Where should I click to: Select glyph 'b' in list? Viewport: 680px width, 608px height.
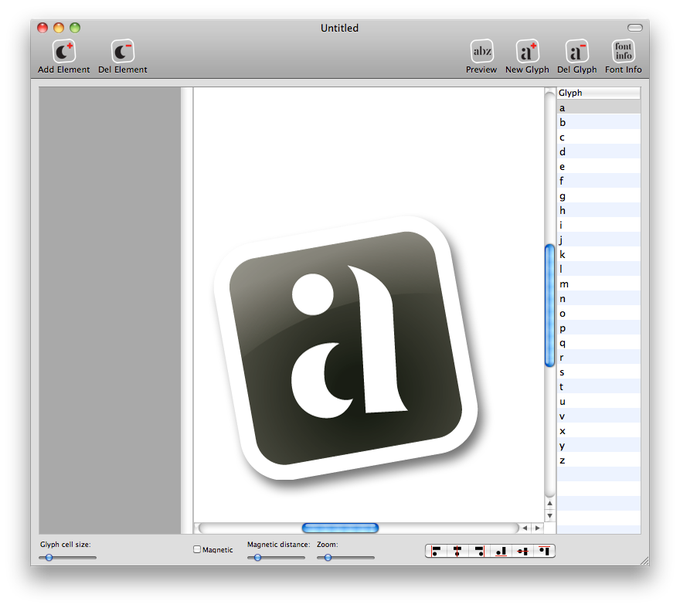(x=598, y=122)
